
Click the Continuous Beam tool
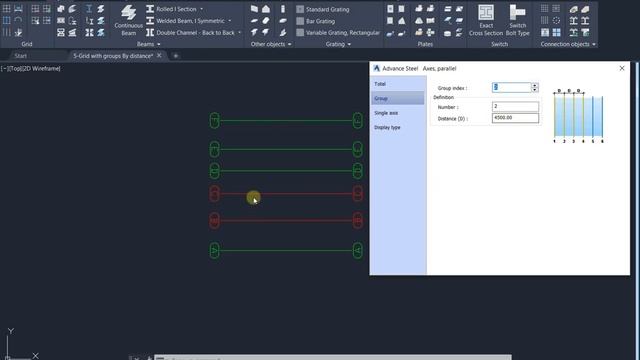point(128,20)
